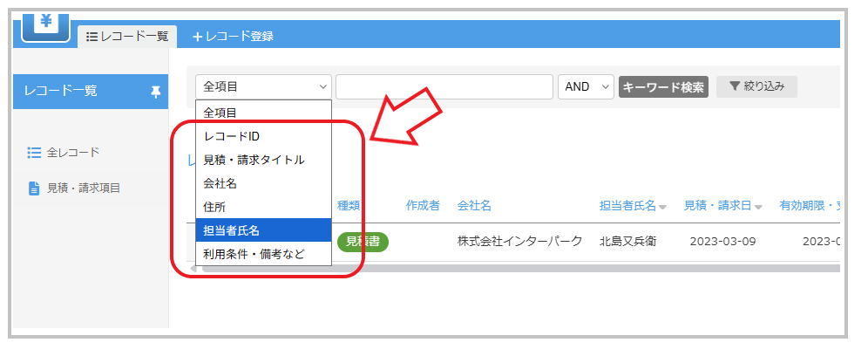The height and width of the screenshot is (363, 868).
Task: Click the 絞り込み filter button
Action: pos(756,86)
